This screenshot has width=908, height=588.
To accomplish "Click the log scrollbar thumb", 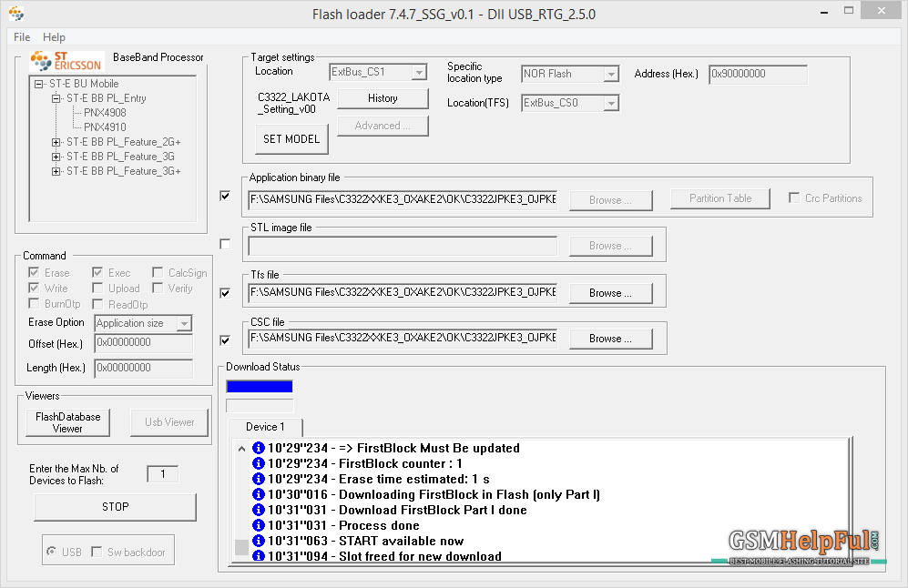I will [x=241, y=547].
